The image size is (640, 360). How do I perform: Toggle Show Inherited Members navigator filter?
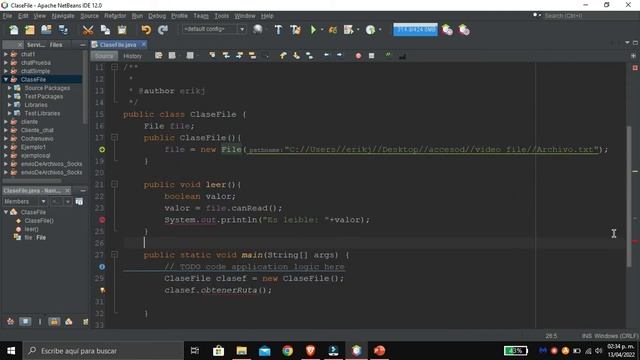point(11,322)
